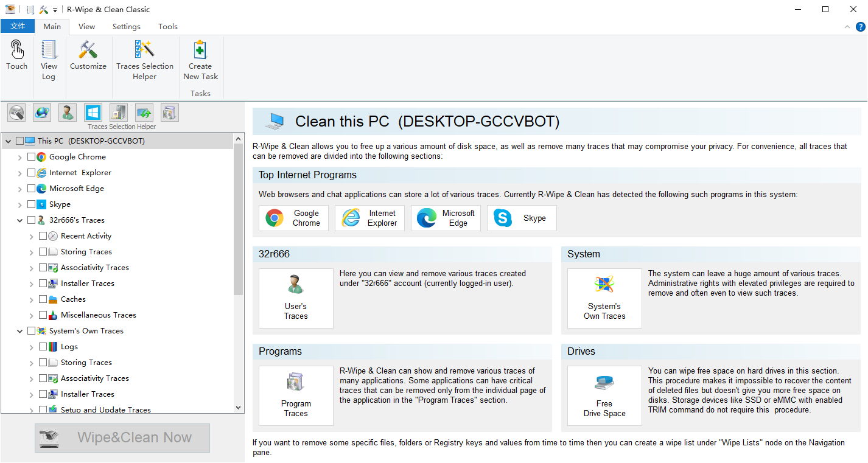The image size is (868, 463).
Task: Click the tree scrollbar down arrow
Action: pos(238,408)
